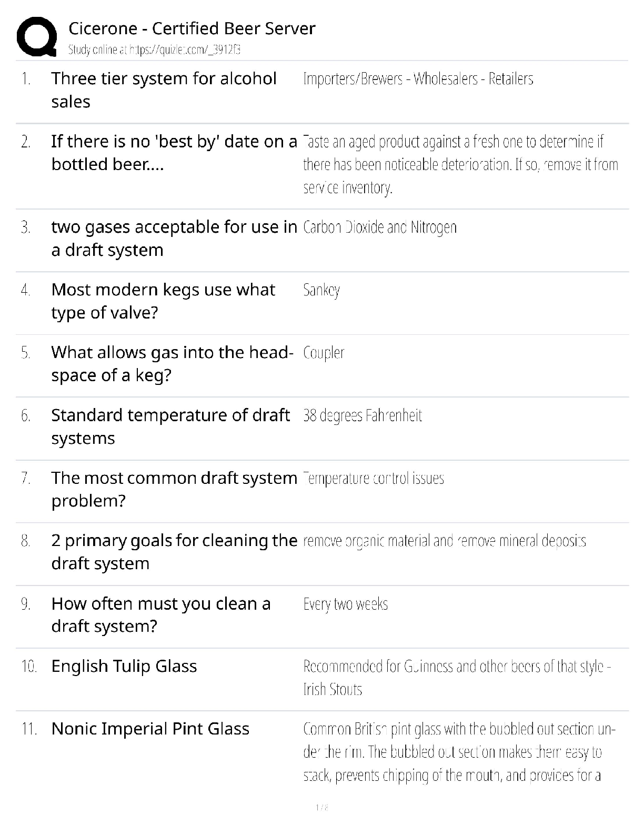Click the 'Sankey' valve answer
The width and height of the screenshot is (644, 834).
tap(321, 290)
